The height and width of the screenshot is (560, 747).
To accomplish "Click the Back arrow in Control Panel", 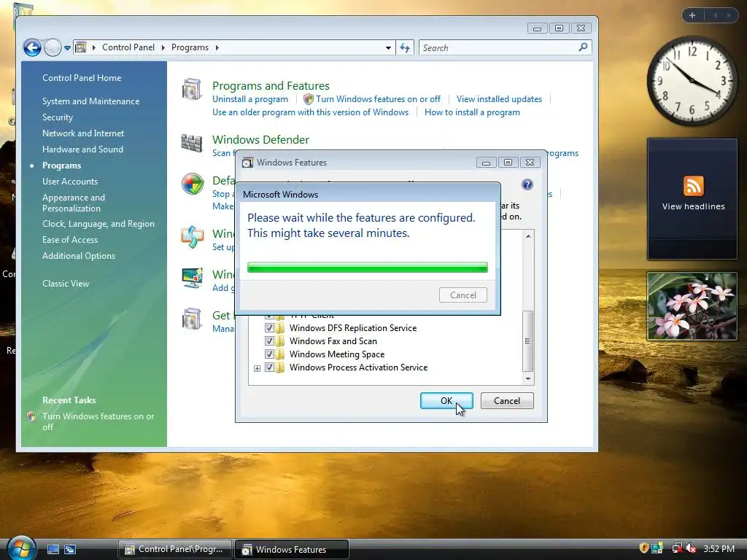I will (32, 47).
